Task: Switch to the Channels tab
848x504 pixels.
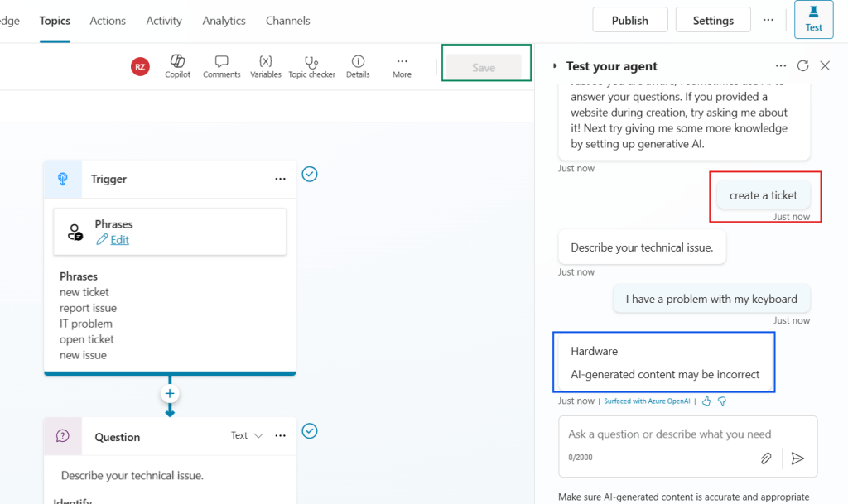Action: pyautogui.click(x=287, y=20)
